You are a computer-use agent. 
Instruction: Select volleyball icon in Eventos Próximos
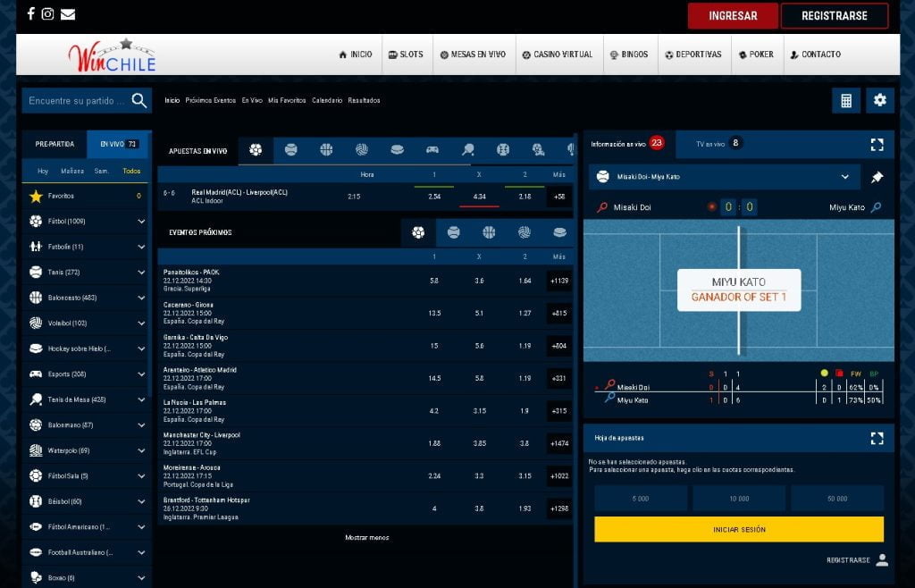(x=525, y=232)
